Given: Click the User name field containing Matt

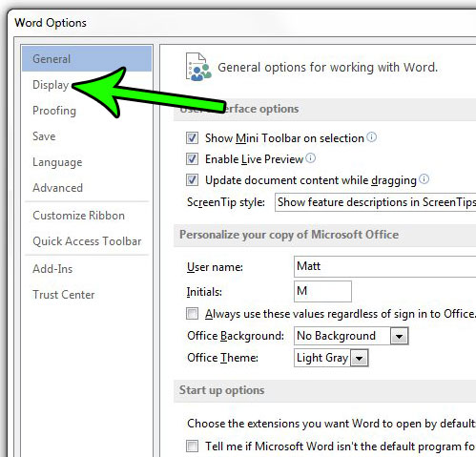Looking at the screenshot, I should pyautogui.click(x=384, y=266).
